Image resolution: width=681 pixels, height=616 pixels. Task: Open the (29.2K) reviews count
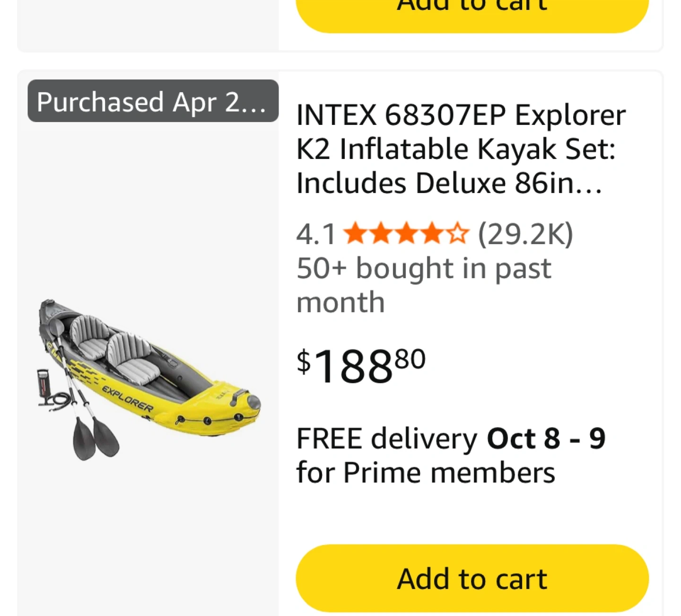(x=525, y=234)
